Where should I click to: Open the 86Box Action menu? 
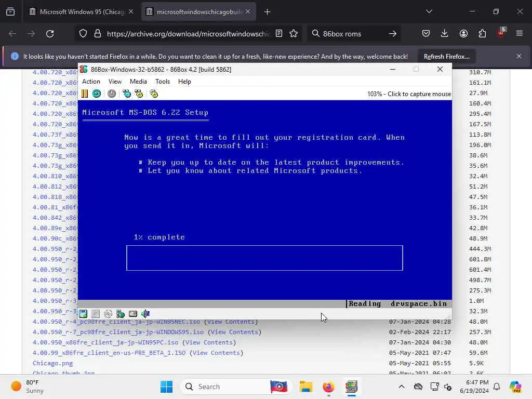pyautogui.click(x=91, y=82)
